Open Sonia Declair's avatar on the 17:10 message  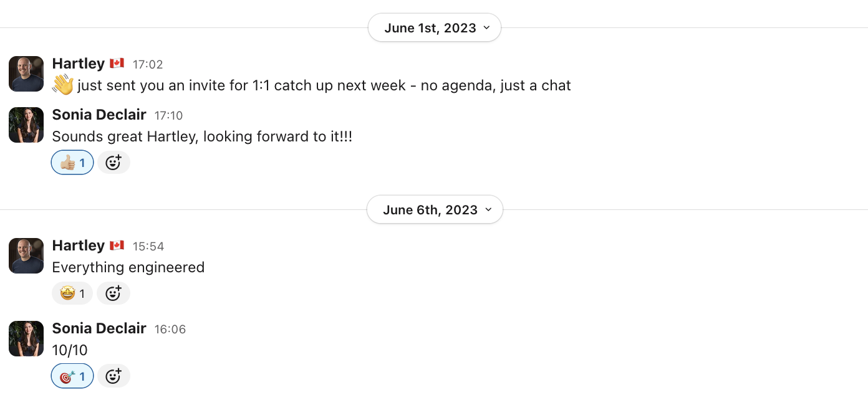26,125
